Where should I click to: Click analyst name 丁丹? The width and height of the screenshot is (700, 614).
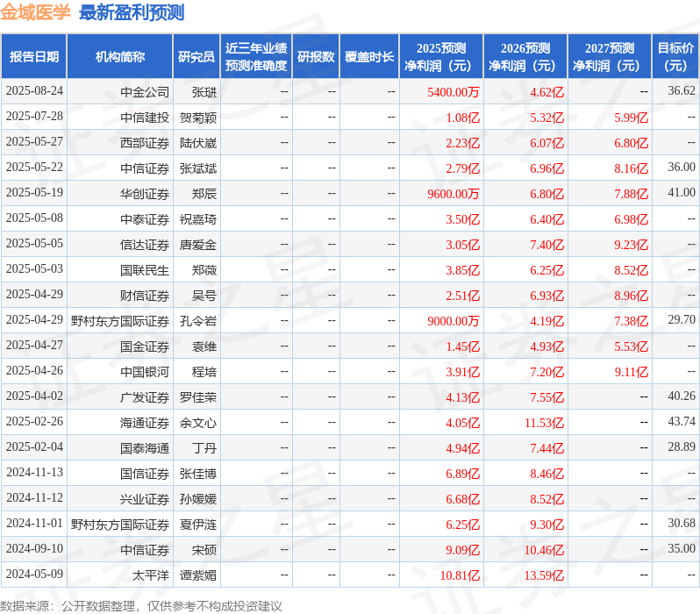tap(204, 448)
